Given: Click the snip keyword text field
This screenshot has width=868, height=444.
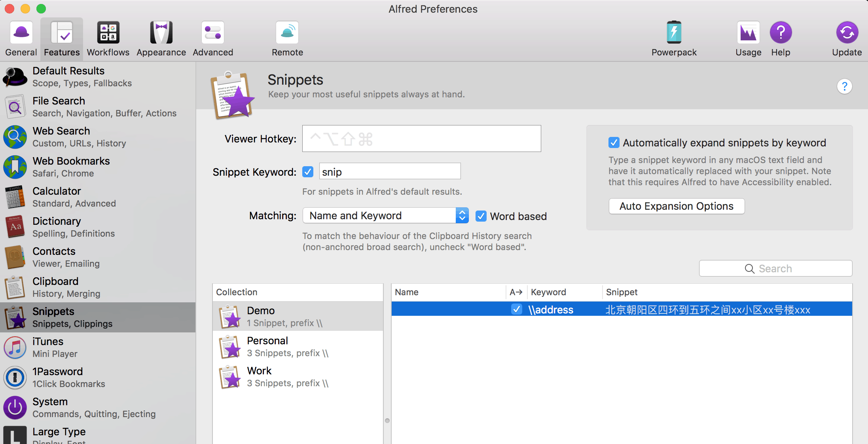Looking at the screenshot, I should (x=390, y=171).
